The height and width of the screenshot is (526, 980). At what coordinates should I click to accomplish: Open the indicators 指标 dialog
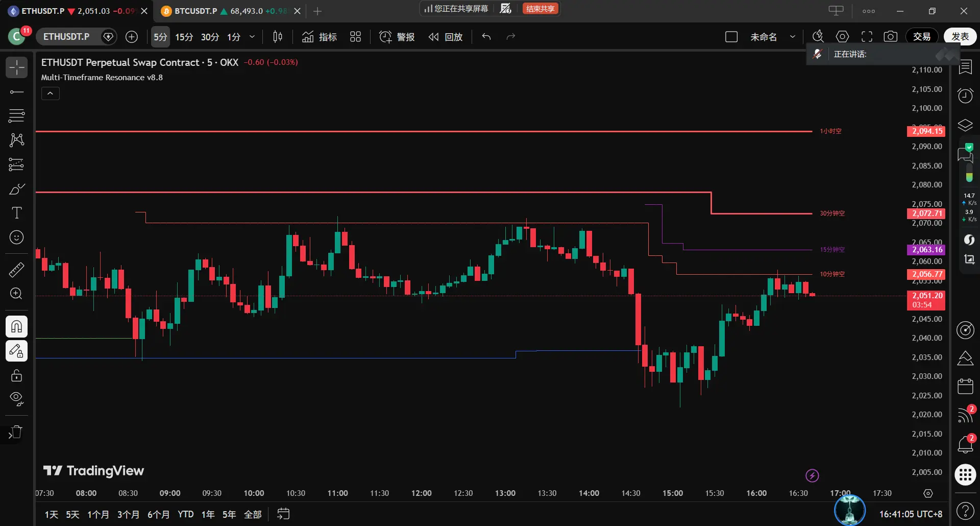click(x=320, y=37)
